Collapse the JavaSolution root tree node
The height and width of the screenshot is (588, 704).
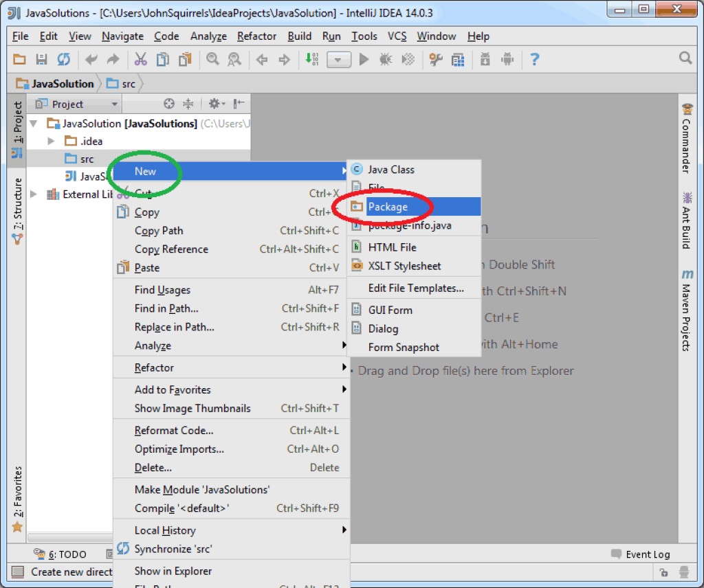(x=33, y=124)
